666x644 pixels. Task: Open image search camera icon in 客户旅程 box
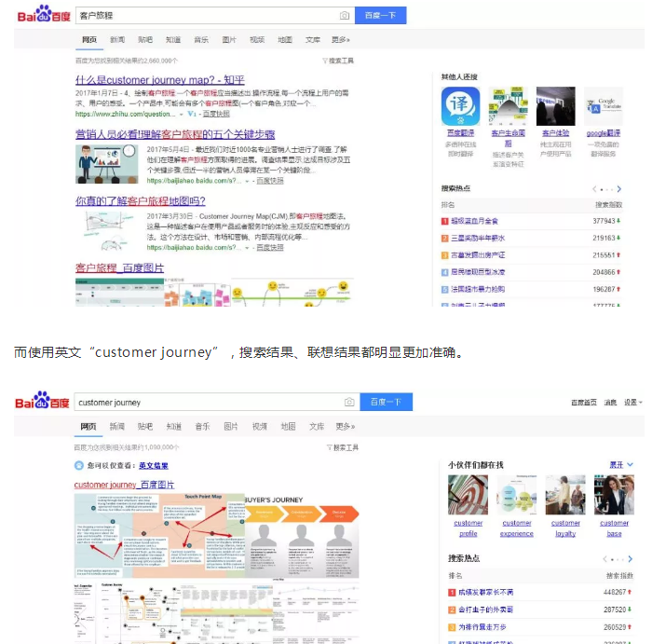pos(345,16)
